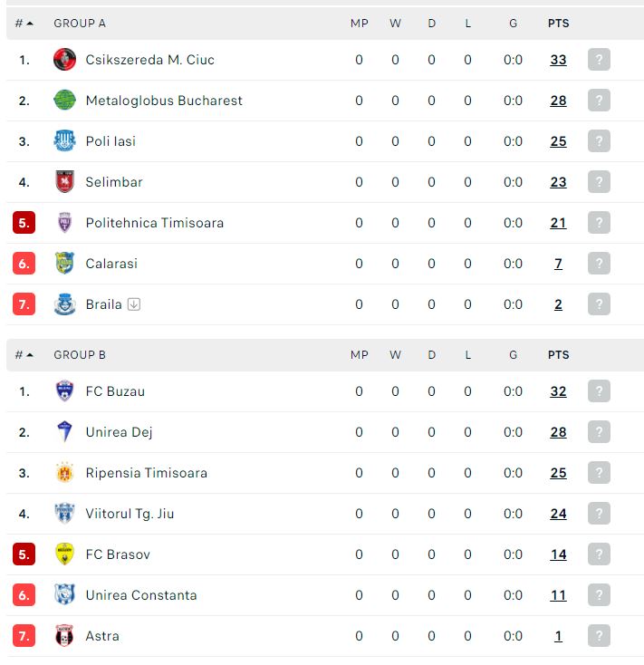Click the relegation arrow icon beside Braila

[x=134, y=304]
